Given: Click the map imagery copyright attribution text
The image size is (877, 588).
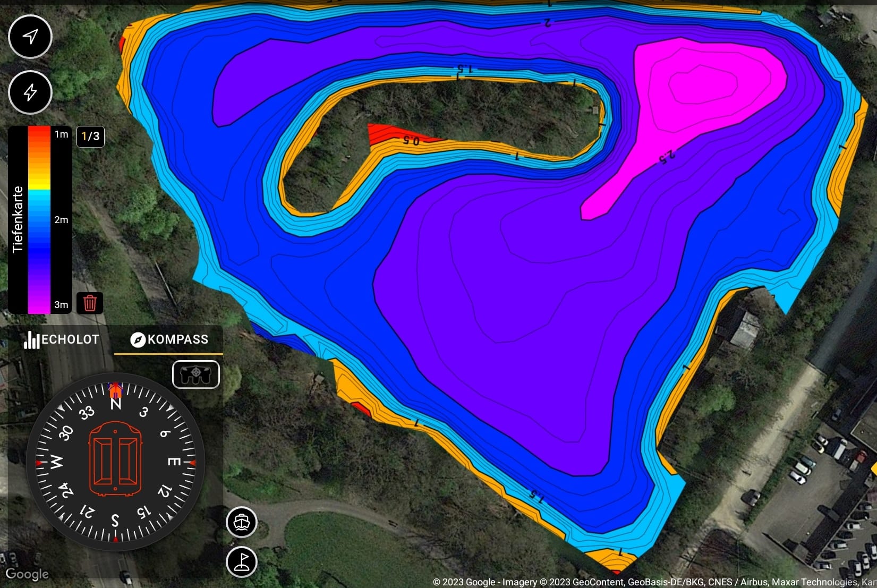Looking at the screenshot, I should click(653, 582).
